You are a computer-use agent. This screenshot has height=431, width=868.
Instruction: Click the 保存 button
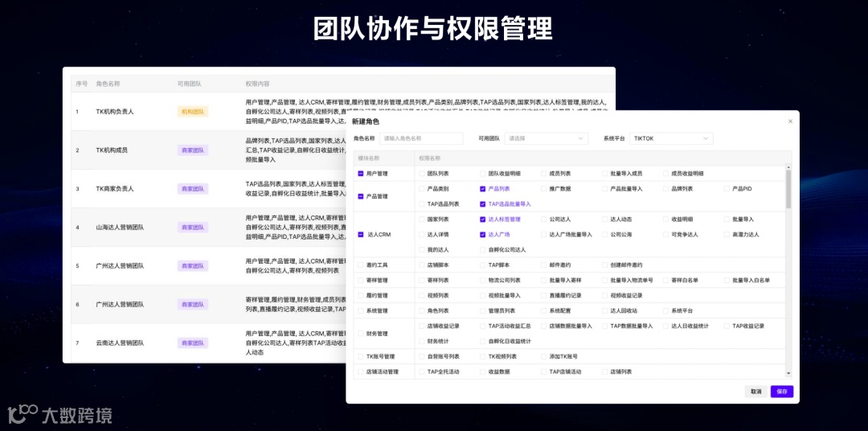point(782,392)
